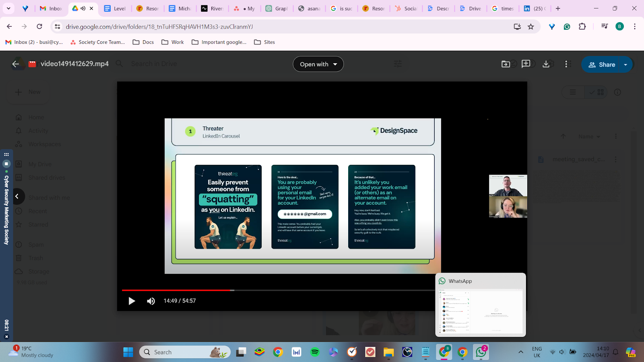
Task: Click the address bar URL
Action: [159, 27]
